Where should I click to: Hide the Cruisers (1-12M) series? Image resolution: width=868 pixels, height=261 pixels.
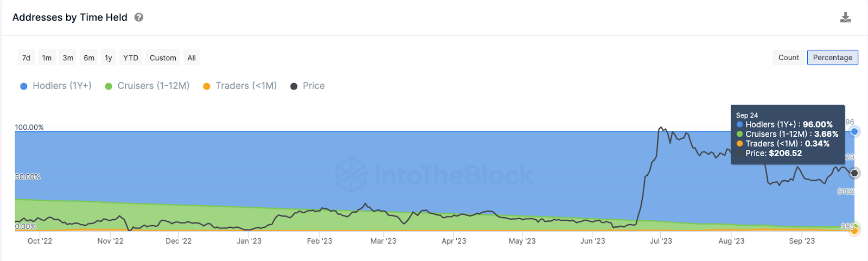pos(154,86)
